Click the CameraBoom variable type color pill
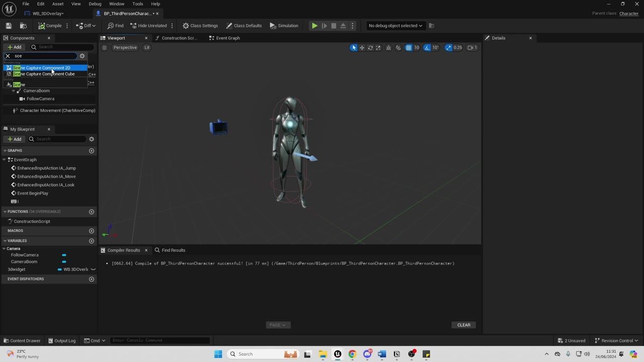 point(64,262)
